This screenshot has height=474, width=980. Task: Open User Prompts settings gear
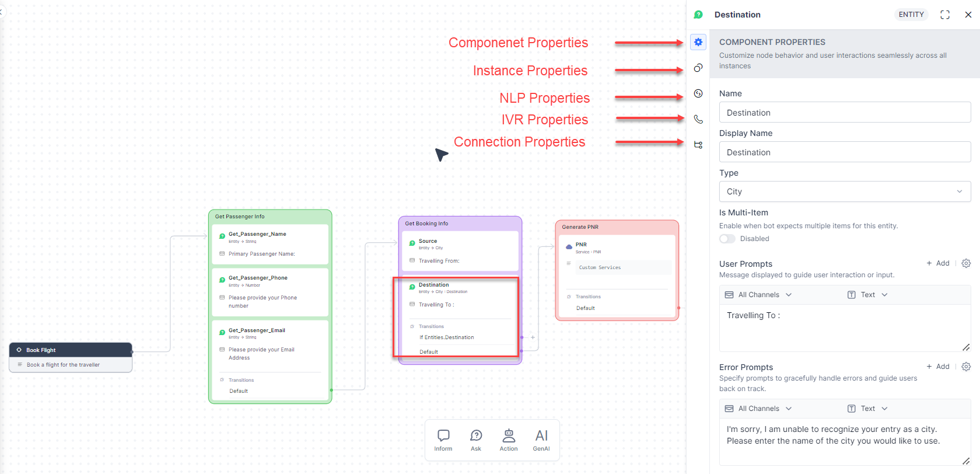pos(966,263)
